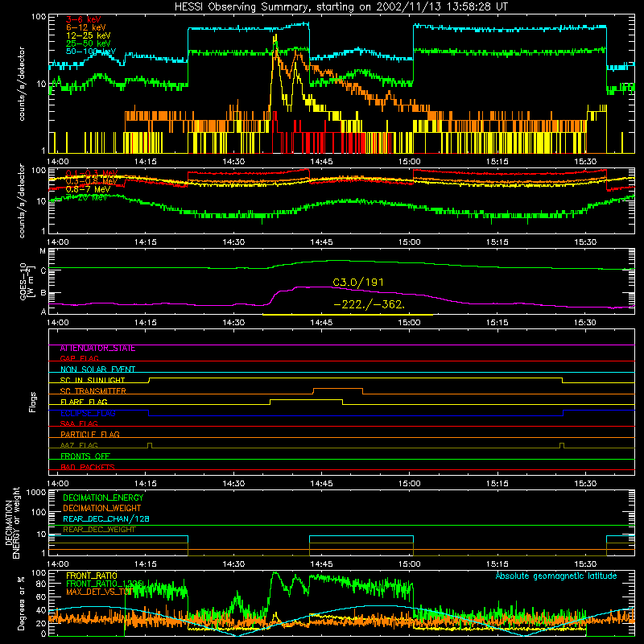Click the DECIMATION_ENERGY legend label
Image resolution: width=644 pixels, height=644 pixels.
pos(103,497)
